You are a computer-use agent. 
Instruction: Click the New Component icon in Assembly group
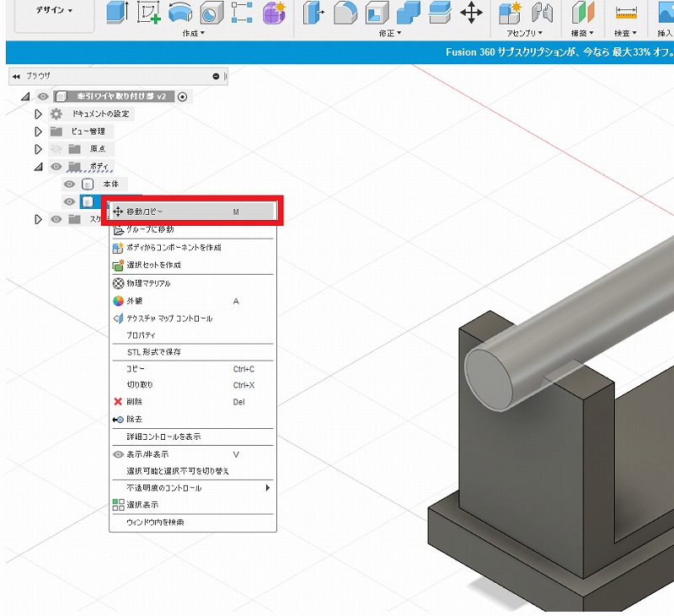pos(510,12)
